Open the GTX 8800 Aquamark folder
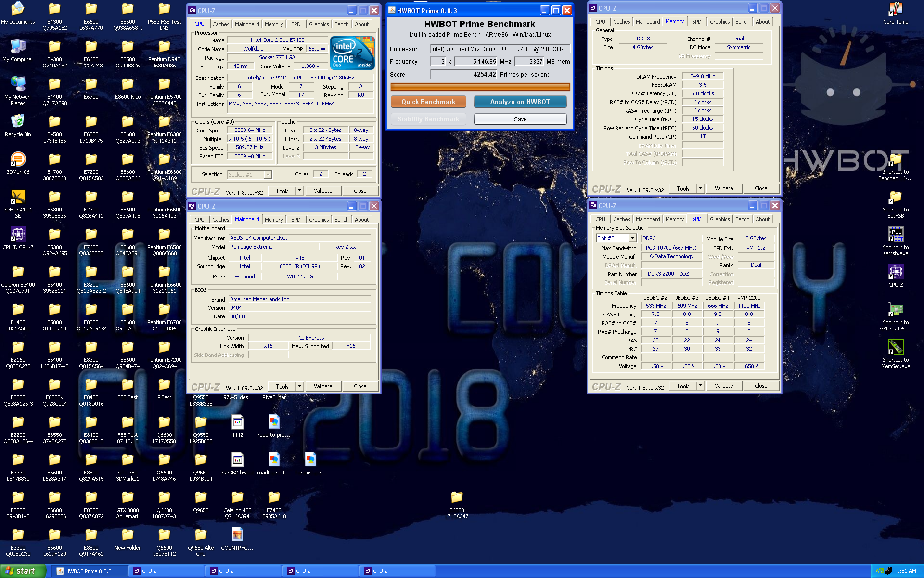The height and width of the screenshot is (578, 924). [x=128, y=505]
